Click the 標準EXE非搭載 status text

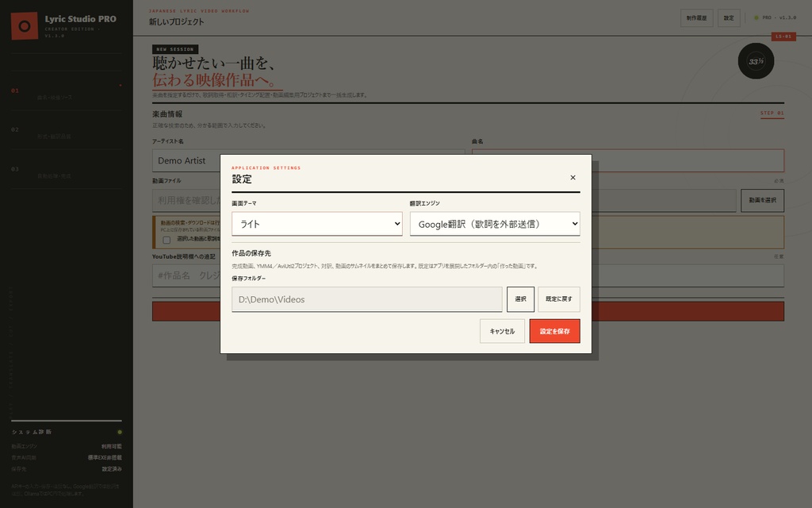coord(105,458)
